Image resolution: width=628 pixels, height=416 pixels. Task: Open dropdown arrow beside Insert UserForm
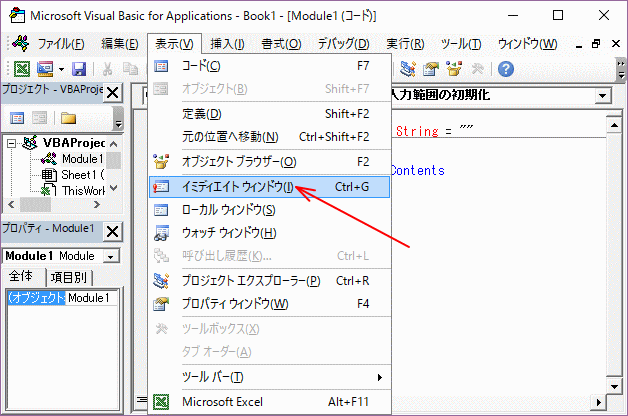(x=61, y=69)
